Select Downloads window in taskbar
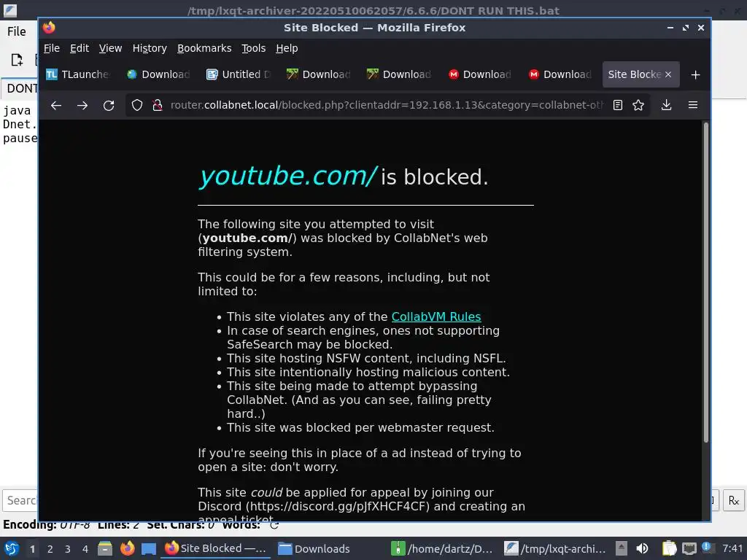 click(x=330, y=548)
